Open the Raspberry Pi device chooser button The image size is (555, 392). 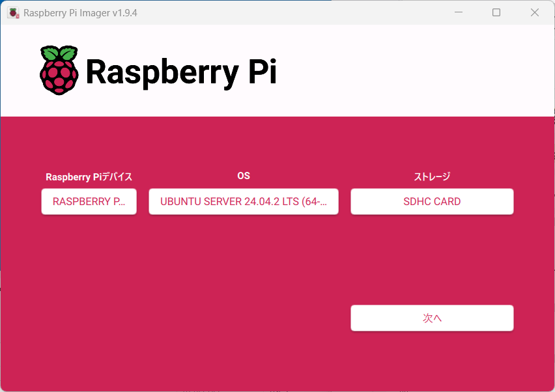pyautogui.click(x=89, y=201)
